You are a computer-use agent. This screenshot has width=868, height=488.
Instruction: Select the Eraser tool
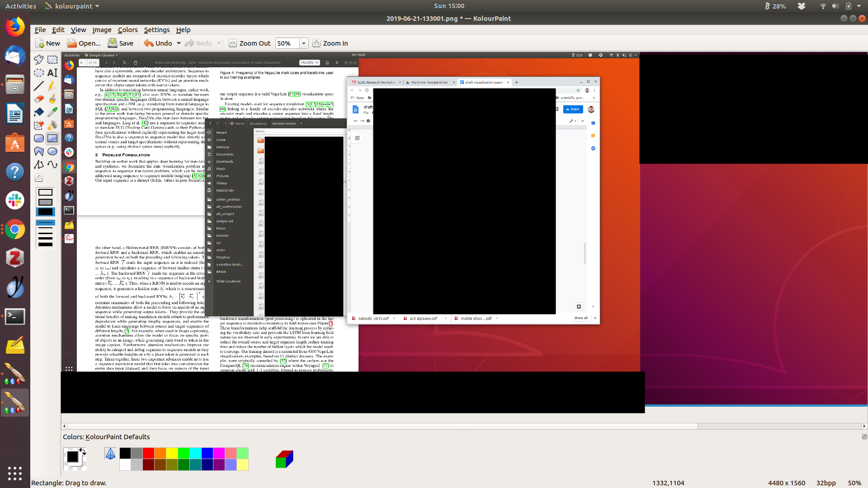39,99
